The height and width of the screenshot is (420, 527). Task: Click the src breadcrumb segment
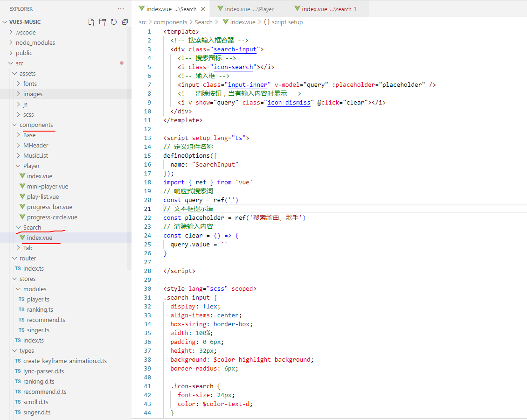(x=143, y=22)
